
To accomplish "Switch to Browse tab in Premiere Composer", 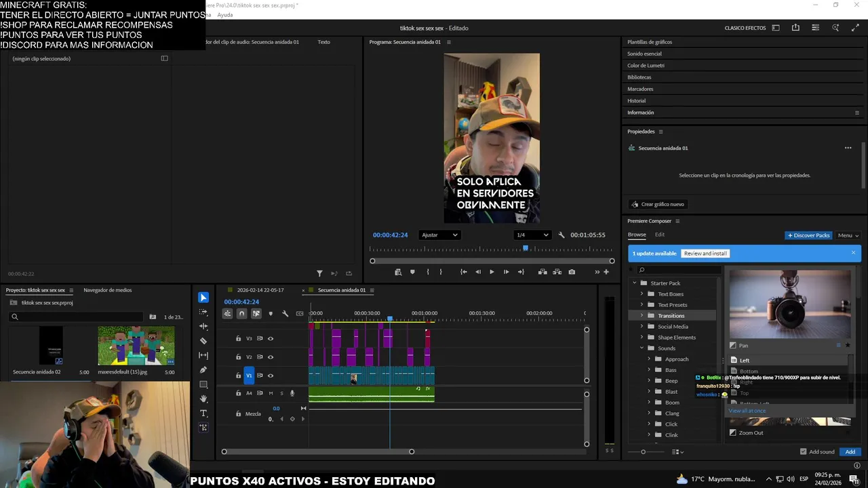I will tap(637, 235).
